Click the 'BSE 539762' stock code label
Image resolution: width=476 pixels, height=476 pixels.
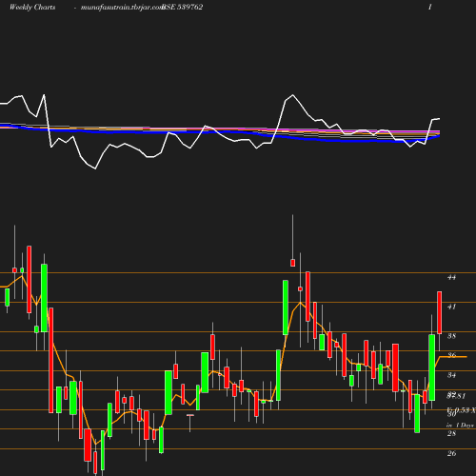183,8
